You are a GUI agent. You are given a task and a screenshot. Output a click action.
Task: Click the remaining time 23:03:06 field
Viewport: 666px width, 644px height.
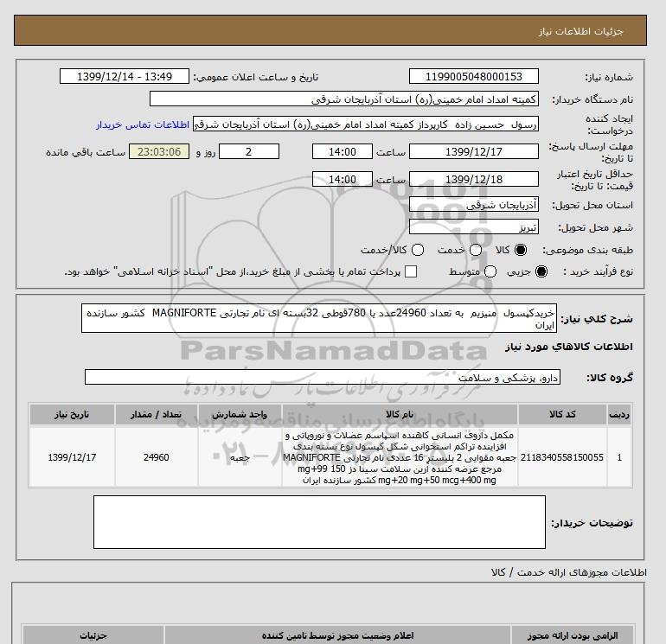[x=159, y=151]
